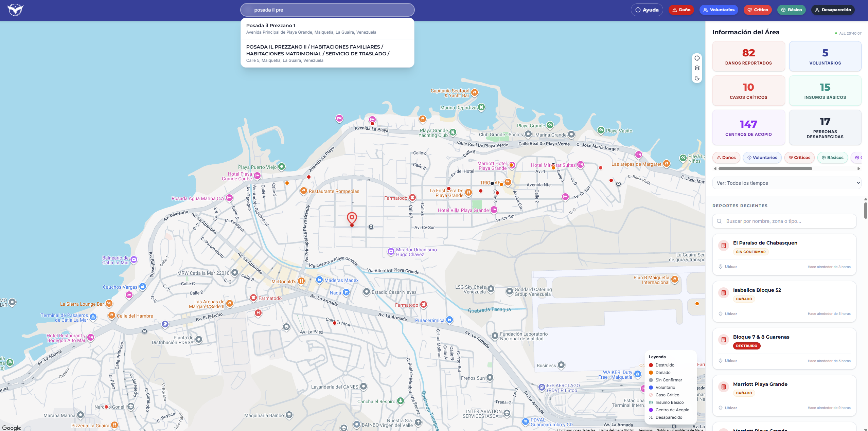
Task: Click the 17 Personas Desaparecidas stat card
Action: 825,127
